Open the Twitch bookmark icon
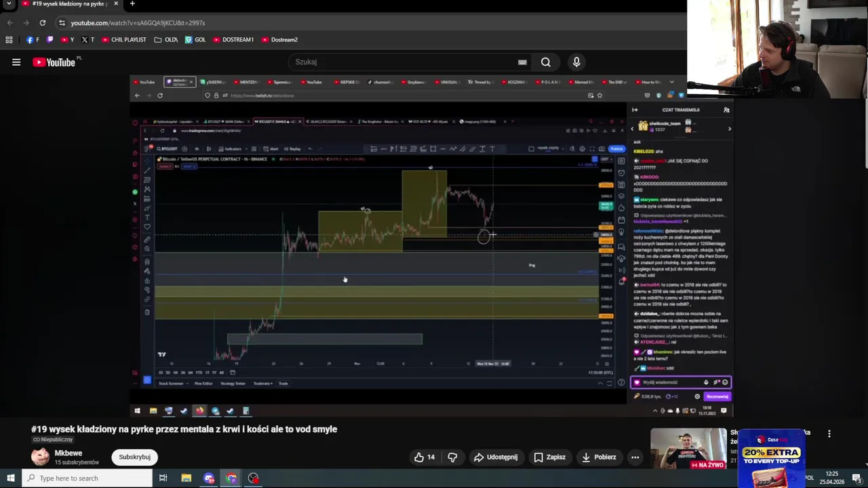 (50, 39)
